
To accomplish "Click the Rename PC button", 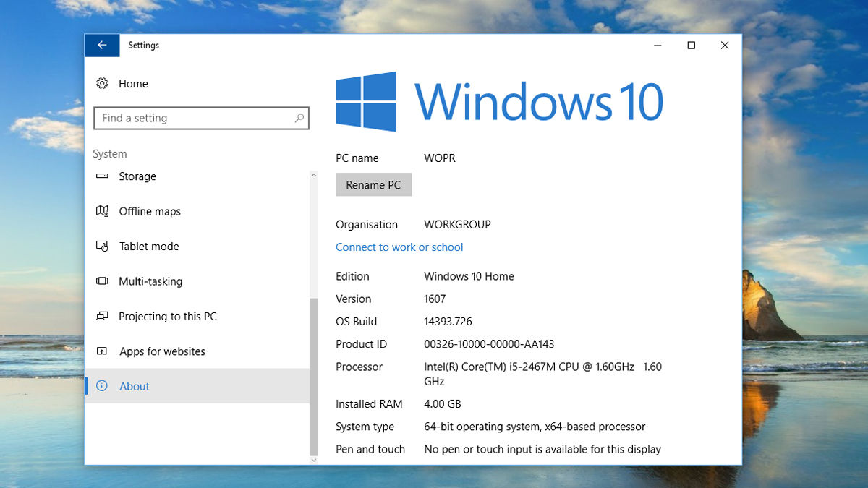I will click(373, 185).
